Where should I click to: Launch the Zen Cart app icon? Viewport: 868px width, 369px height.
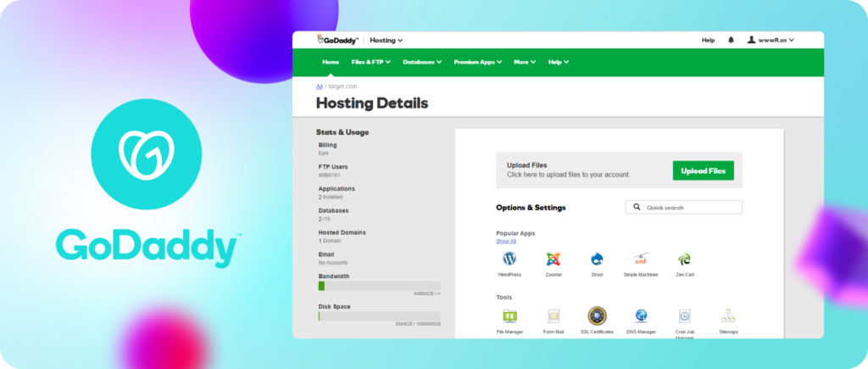[684, 260]
